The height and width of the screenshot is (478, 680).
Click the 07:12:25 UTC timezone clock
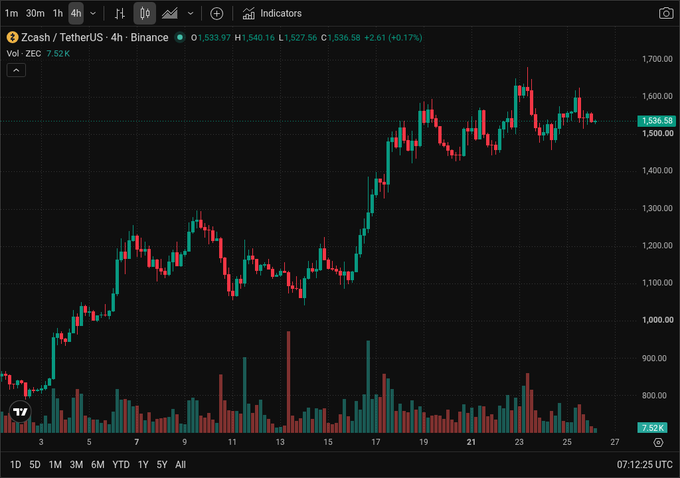coord(644,465)
